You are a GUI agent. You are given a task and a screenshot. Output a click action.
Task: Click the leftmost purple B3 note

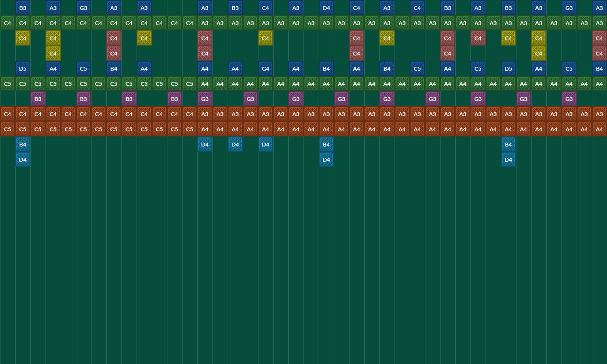[38, 99]
